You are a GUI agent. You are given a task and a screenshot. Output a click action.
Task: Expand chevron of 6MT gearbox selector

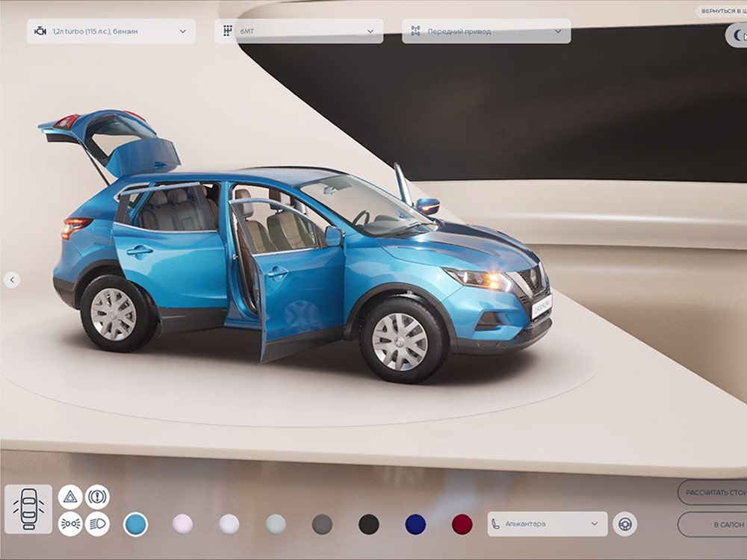371,31
